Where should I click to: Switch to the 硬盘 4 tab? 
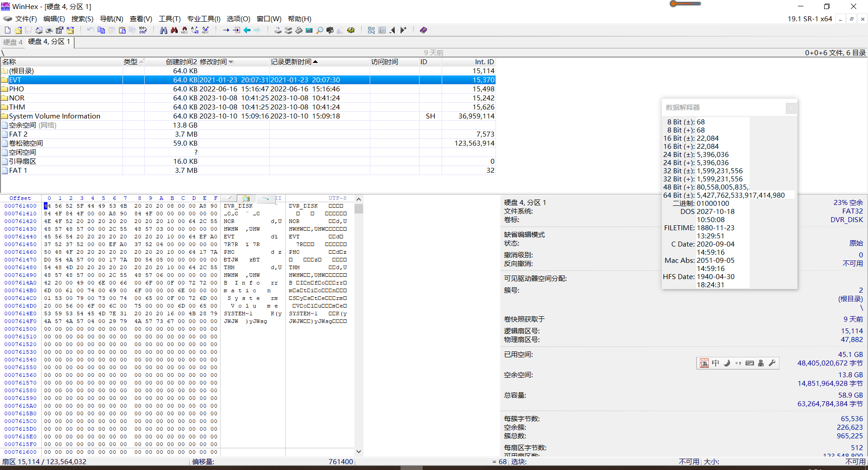[x=13, y=42]
